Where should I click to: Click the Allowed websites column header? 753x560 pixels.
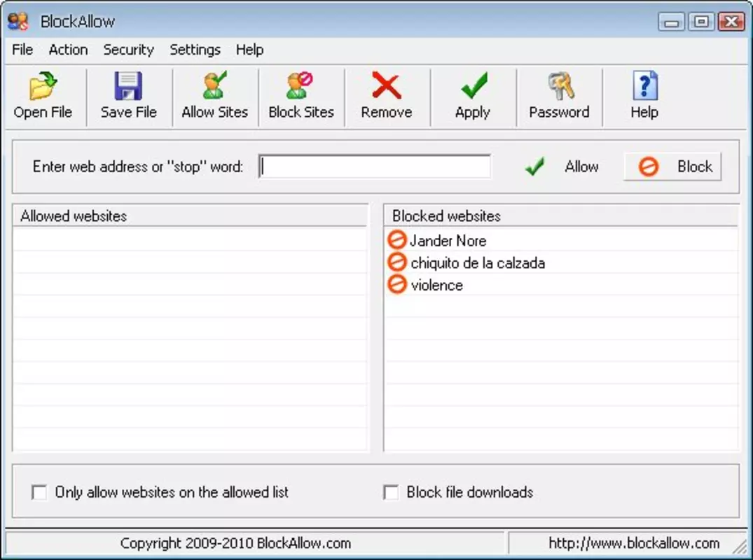pos(190,216)
